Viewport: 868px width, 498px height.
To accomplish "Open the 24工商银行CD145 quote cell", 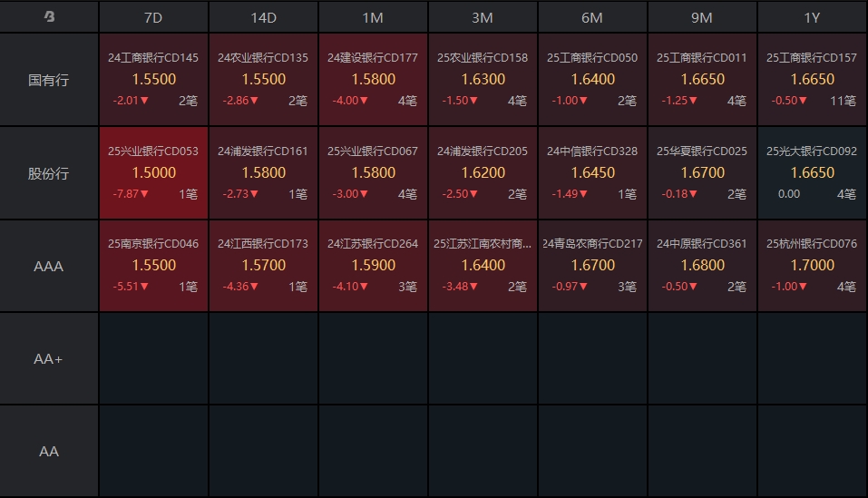I will click(153, 80).
